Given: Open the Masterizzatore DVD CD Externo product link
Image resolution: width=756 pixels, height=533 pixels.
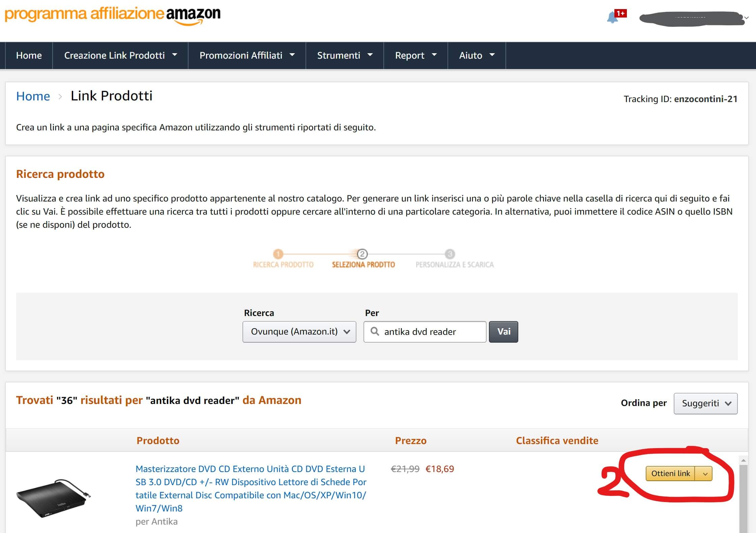Looking at the screenshot, I should coord(251,489).
